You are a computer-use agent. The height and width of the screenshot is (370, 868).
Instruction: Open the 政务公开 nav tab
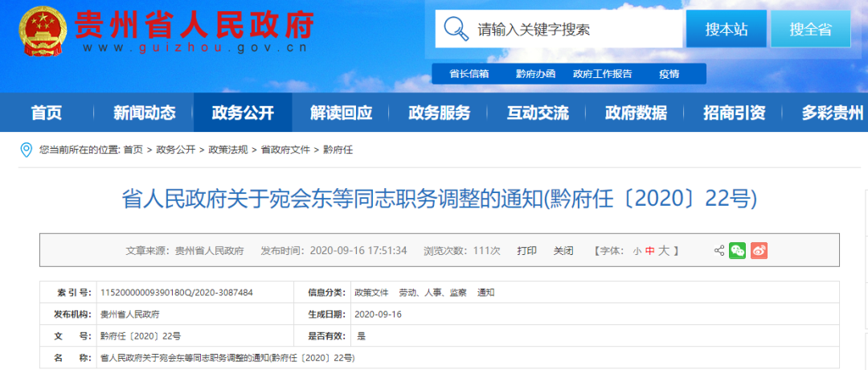(x=243, y=113)
